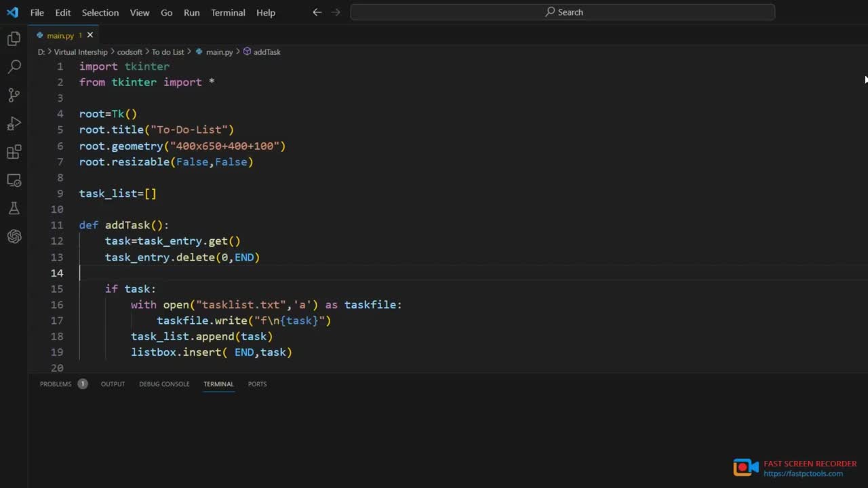Open the ChatGPT extension icon
This screenshot has width=868, height=488.
(x=14, y=237)
